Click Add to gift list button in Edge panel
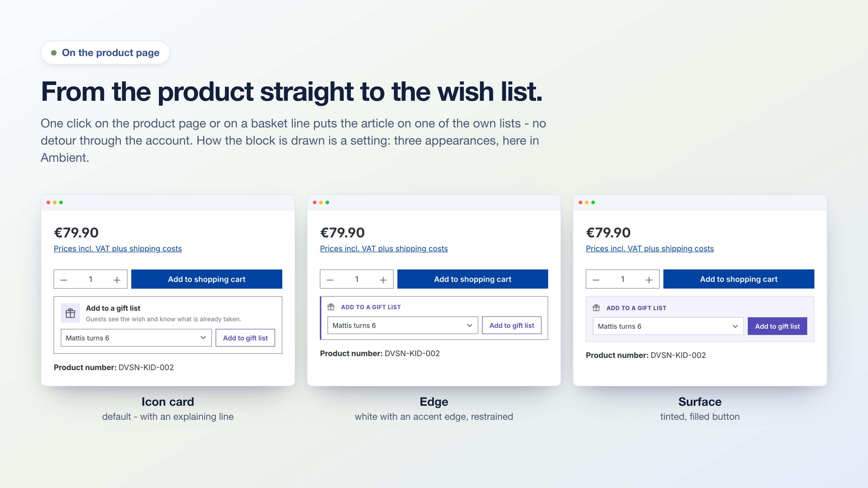This screenshot has width=868, height=488. pos(512,325)
